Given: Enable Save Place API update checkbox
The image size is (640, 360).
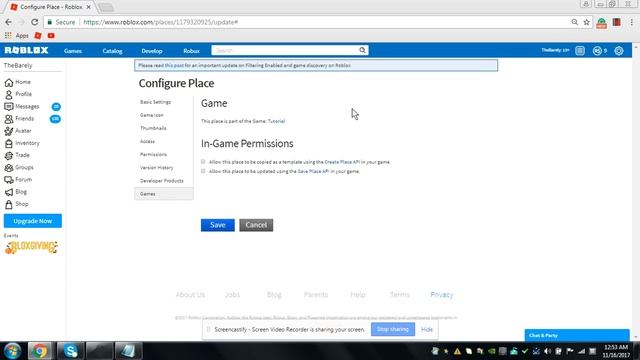Looking at the screenshot, I should (x=203, y=171).
